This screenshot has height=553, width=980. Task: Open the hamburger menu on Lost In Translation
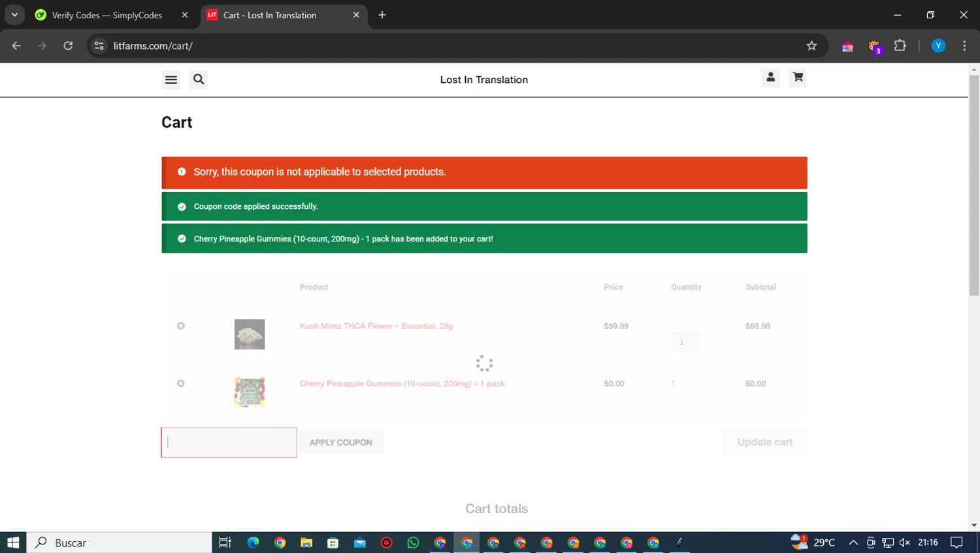pyautogui.click(x=171, y=80)
